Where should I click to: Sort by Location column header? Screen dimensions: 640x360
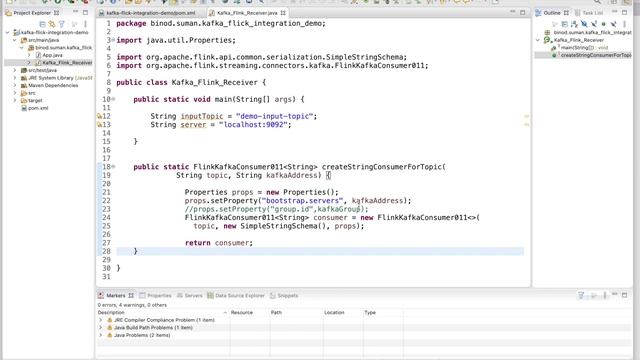pos(334,312)
